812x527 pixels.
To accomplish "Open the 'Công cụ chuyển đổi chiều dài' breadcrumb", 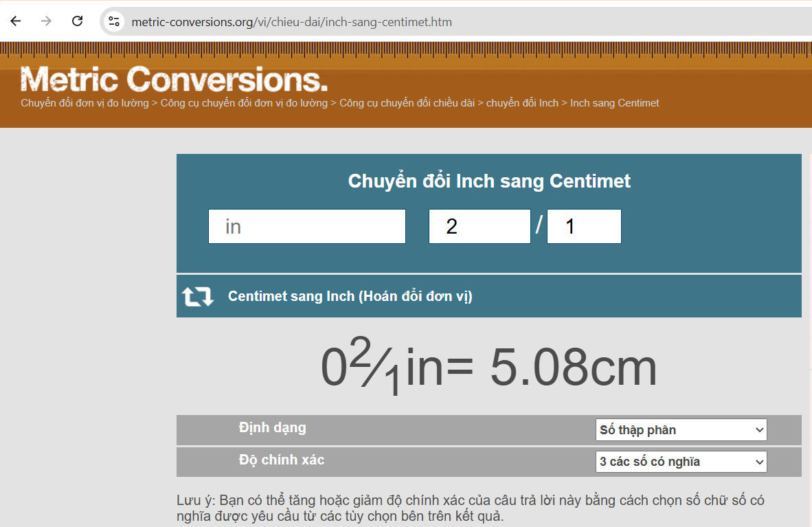I will click(x=407, y=103).
